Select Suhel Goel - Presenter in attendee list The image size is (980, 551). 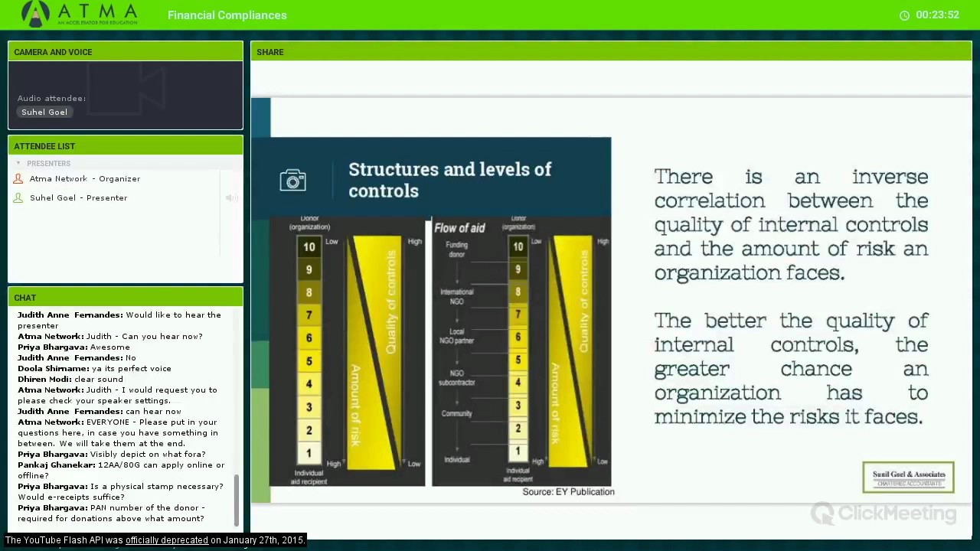79,197
